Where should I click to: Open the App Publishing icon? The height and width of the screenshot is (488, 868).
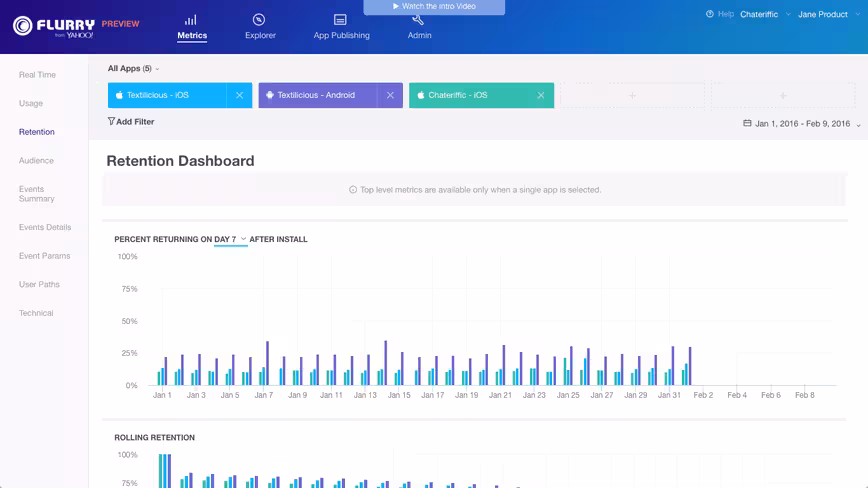click(x=340, y=20)
